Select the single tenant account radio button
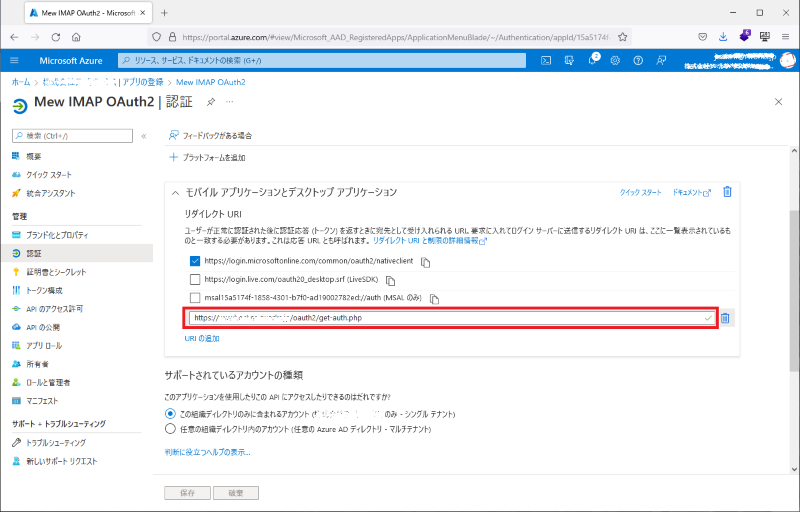 tap(170, 414)
